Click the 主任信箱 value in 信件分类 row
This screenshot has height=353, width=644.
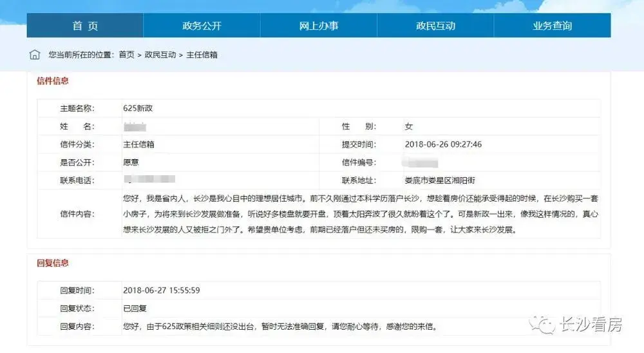coord(139,144)
